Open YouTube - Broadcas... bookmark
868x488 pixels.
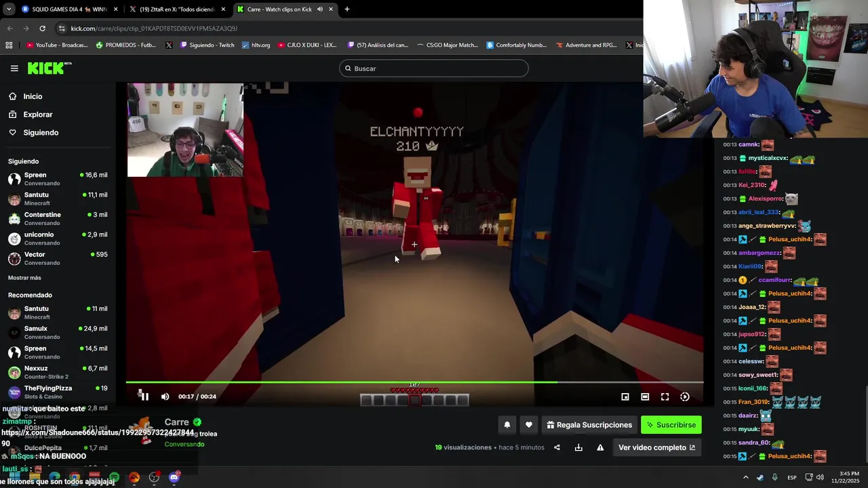[57, 45]
